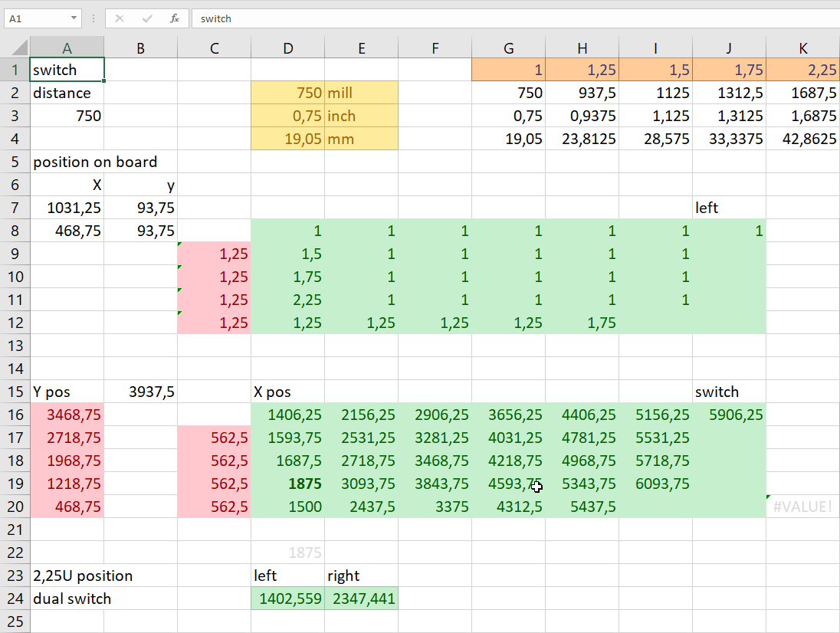Select column K by clicking its header
Image resolution: width=840 pixels, height=633 pixels.
[x=802, y=46]
